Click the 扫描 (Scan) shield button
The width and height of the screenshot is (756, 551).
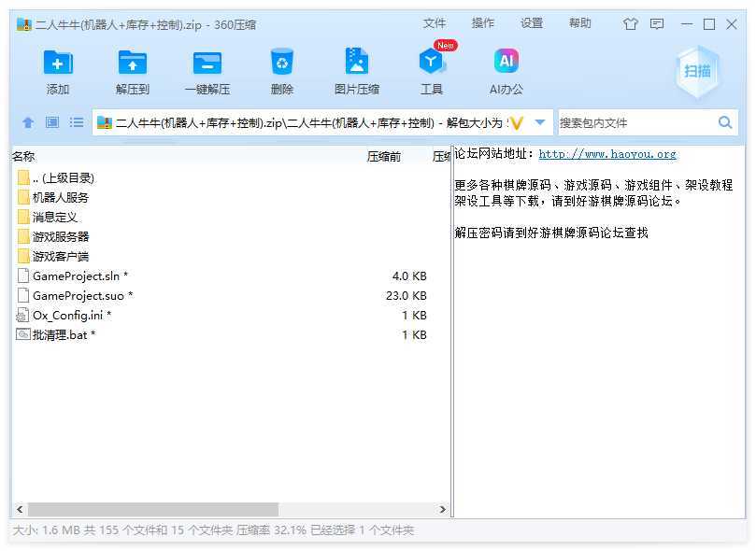pyautogui.click(x=697, y=71)
